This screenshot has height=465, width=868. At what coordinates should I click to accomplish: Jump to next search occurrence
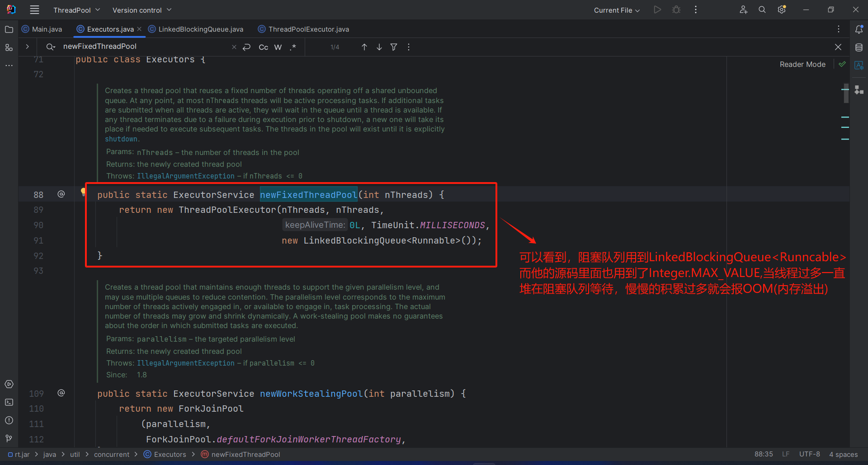(x=379, y=47)
